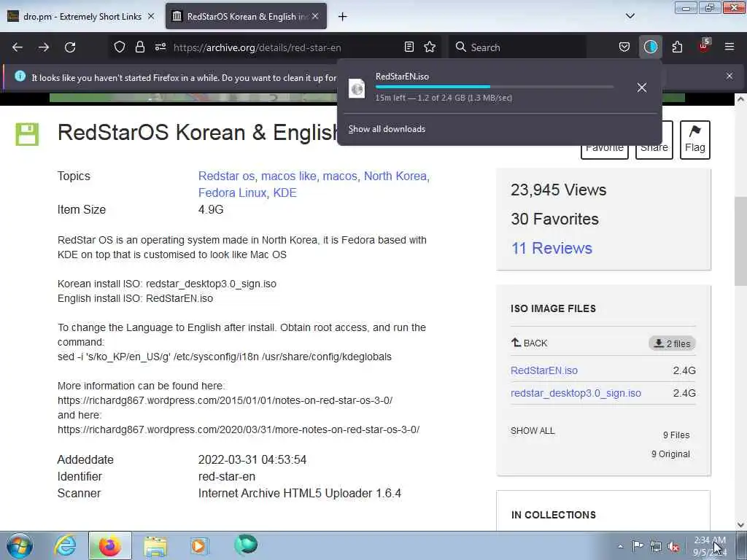
Task: Open the tracking protection shield icon
Action: tap(120, 47)
